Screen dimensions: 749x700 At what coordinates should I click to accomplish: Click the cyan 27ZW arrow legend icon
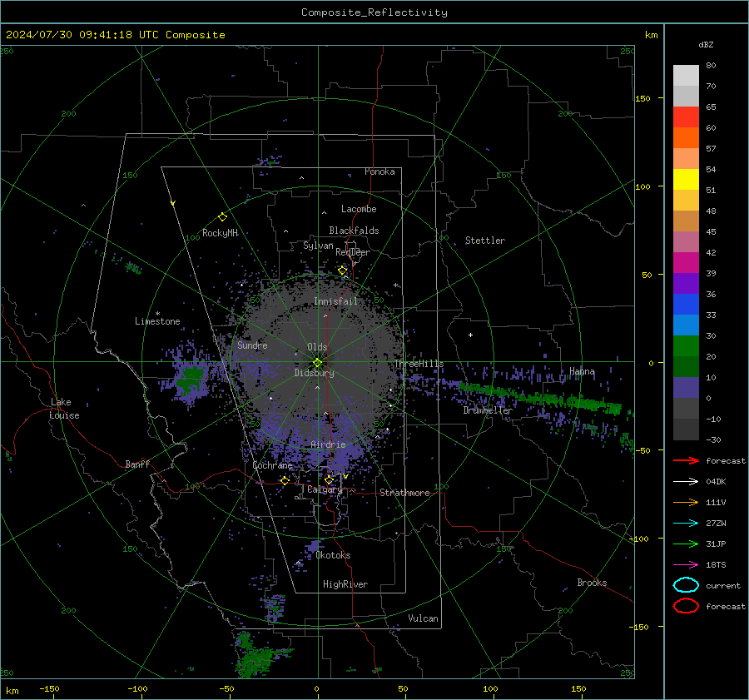(x=686, y=524)
